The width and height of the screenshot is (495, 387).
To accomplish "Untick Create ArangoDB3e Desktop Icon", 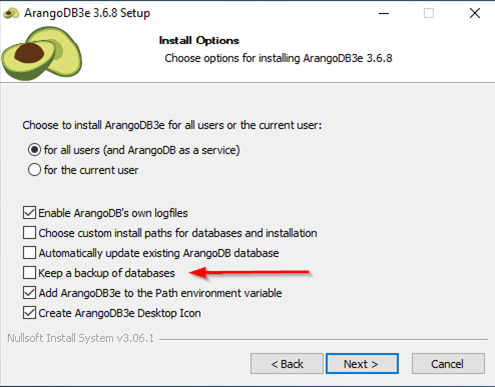I will point(30,313).
